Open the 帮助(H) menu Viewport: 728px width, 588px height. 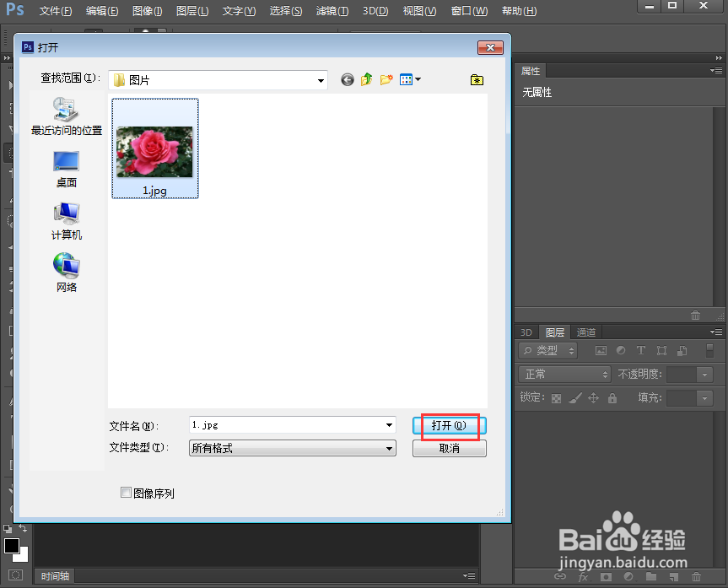519,11
